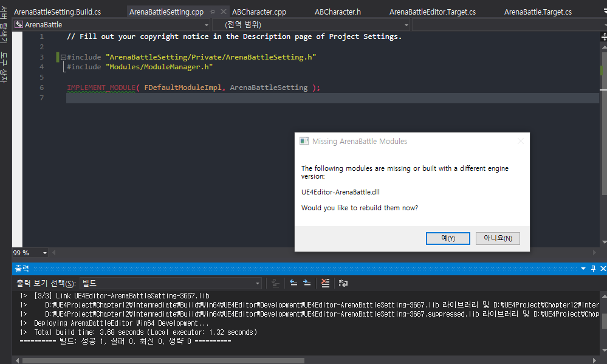Image resolution: width=607 pixels, height=364 pixels.
Task: Close the ArenaBattleSetting.cpp tab
Action: pos(224,12)
